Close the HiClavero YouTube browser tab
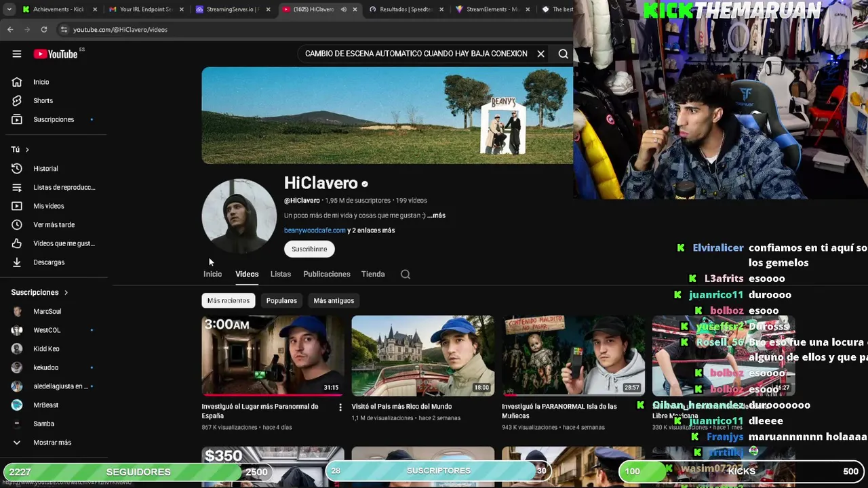The height and width of the screenshot is (488, 868). point(355,9)
